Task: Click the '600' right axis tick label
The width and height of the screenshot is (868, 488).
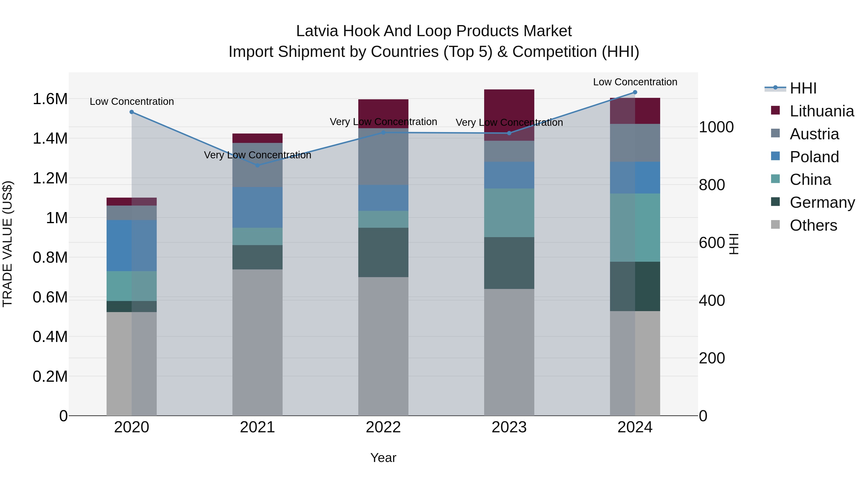Action: pos(712,242)
